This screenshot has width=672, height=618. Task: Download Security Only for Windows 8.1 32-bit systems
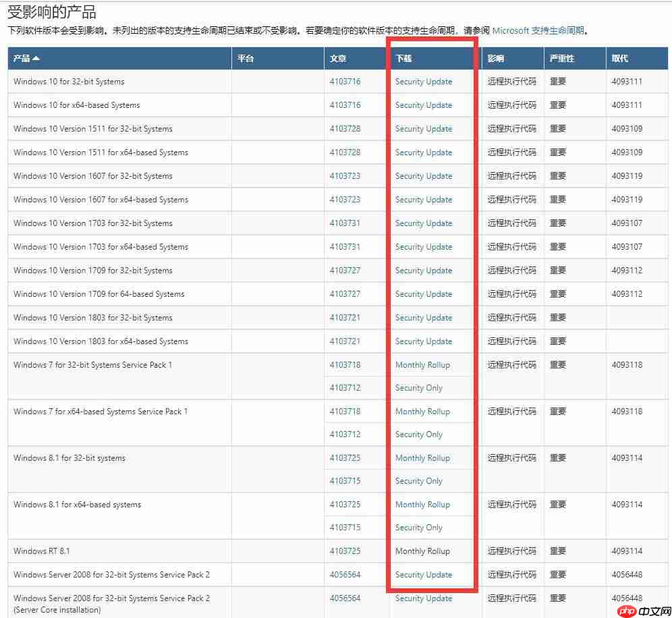pos(419,481)
